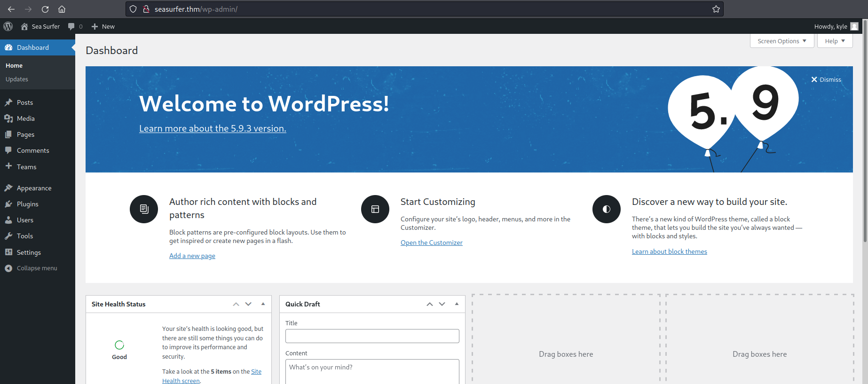868x384 pixels.
Task: Expand the Help dropdown tab
Action: click(x=835, y=41)
